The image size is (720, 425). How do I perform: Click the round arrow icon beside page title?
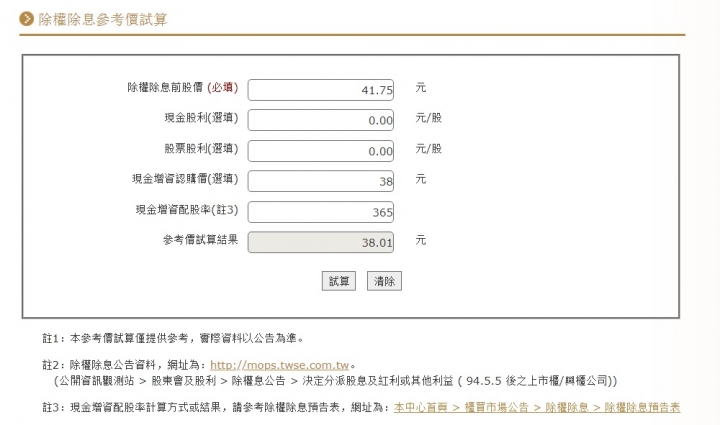click(x=26, y=19)
